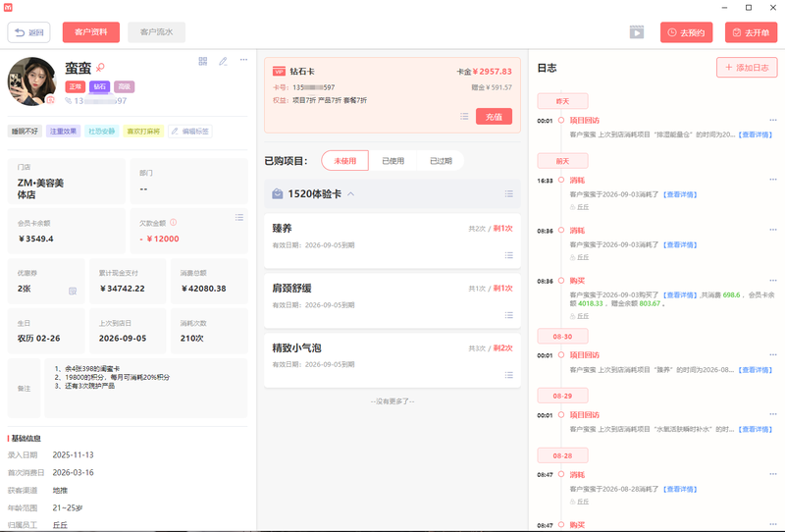Screen dimensions: 785x532
Task: Edit customer profile with the pencil icon
Action: [224, 61]
